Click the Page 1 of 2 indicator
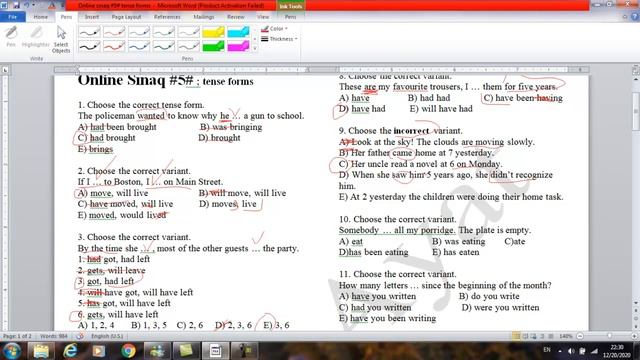The width and height of the screenshot is (640, 360). 17,336
